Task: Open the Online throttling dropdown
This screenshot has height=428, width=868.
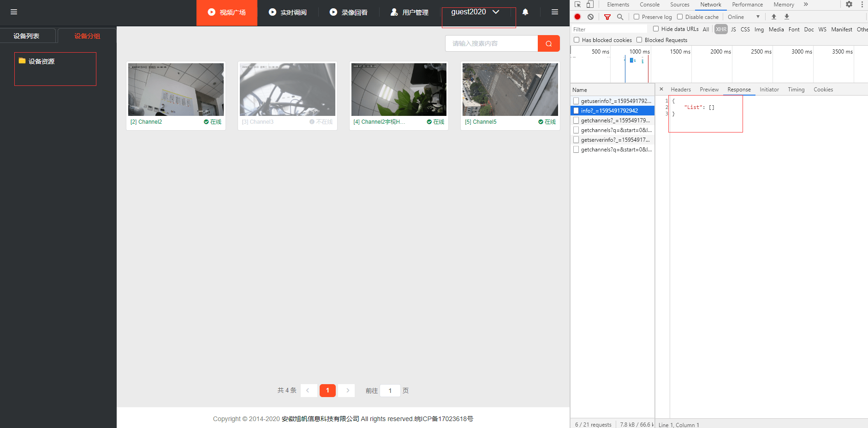Action: (x=743, y=17)
